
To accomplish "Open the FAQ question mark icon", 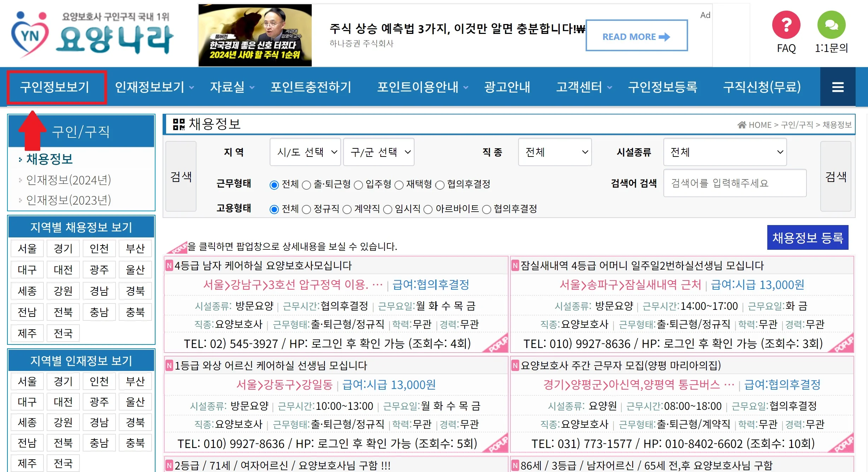I will [x=786, y=25].
